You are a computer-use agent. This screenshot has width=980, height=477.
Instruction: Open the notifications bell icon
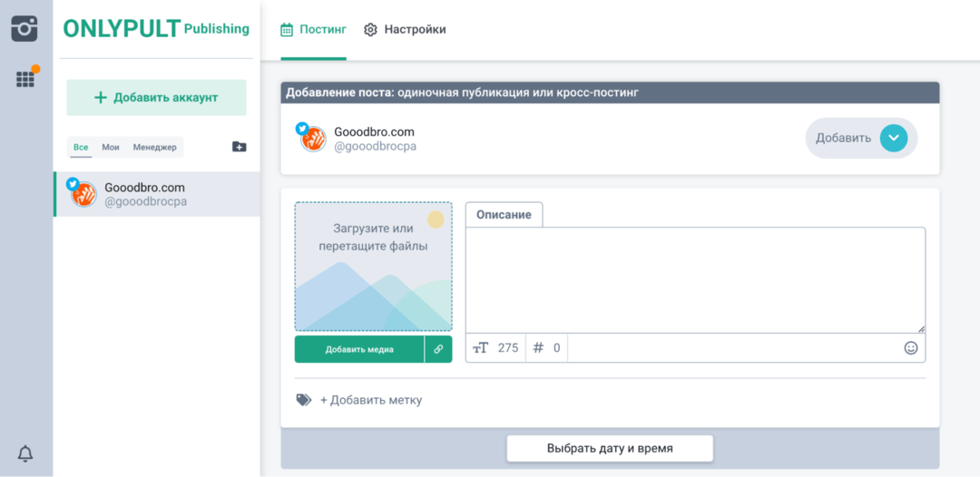[25, 453]
